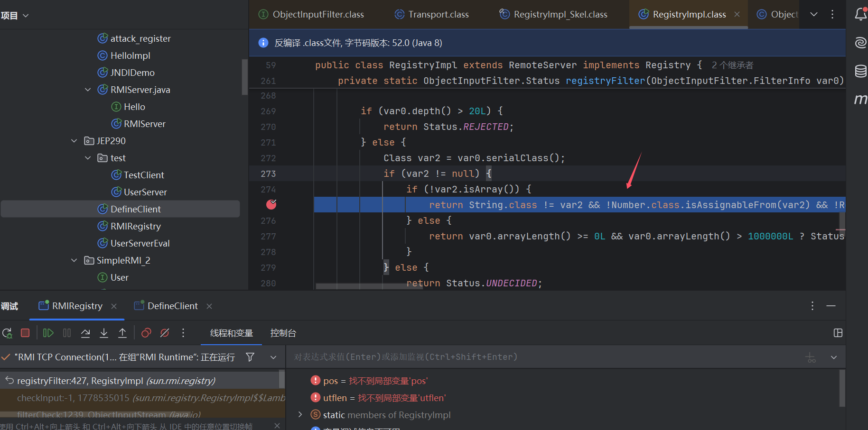Stop the RMIRegistry debug session

click(25, 333)
